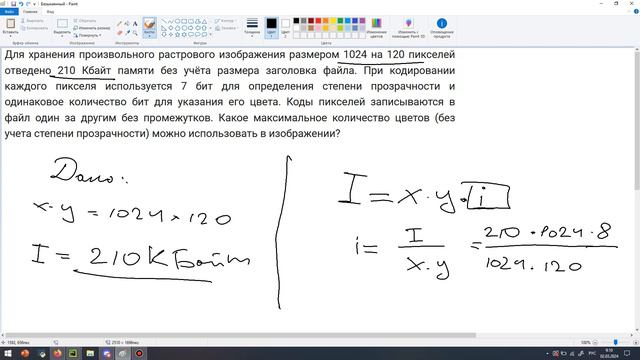
Task: Expand the Brushes dropdown arrow
Action: tap(149, 36)
